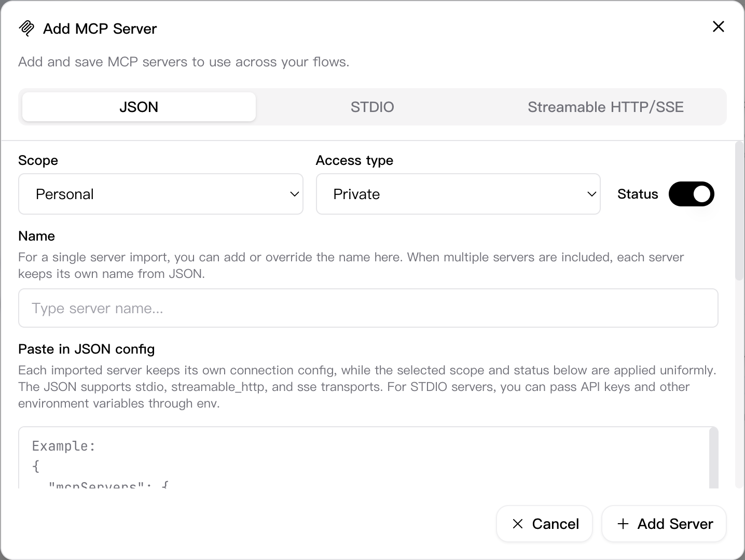Click the Add and save MCP servers subtitle

pyautogui.click(x=184, y=62)
